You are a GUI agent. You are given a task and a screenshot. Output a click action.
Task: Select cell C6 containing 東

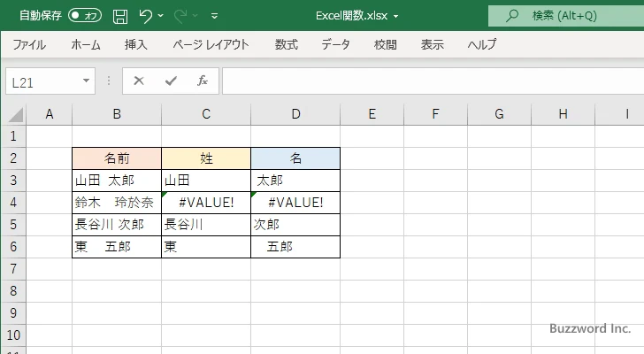(x=206, y=247)
